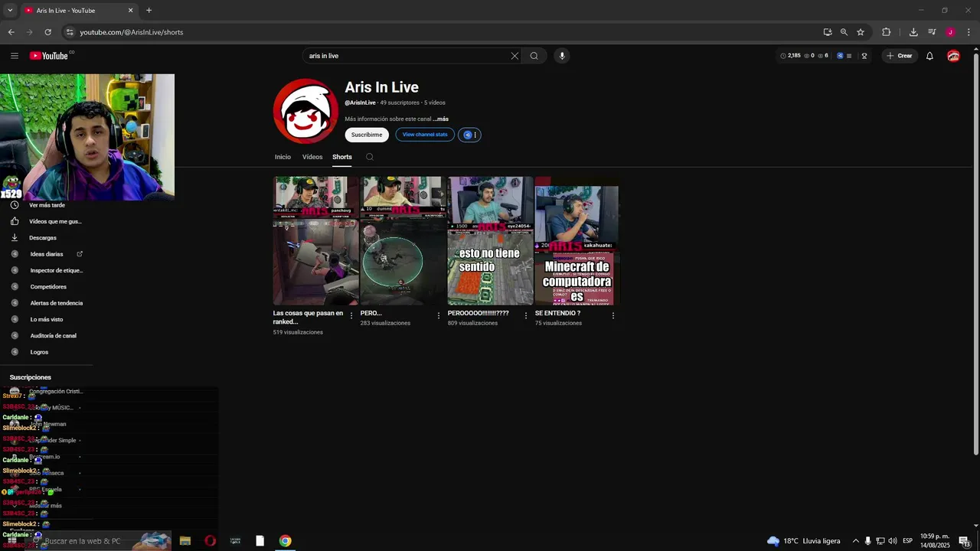
Task: Expand channel description with "...más"
Action: tap(440, 119)
